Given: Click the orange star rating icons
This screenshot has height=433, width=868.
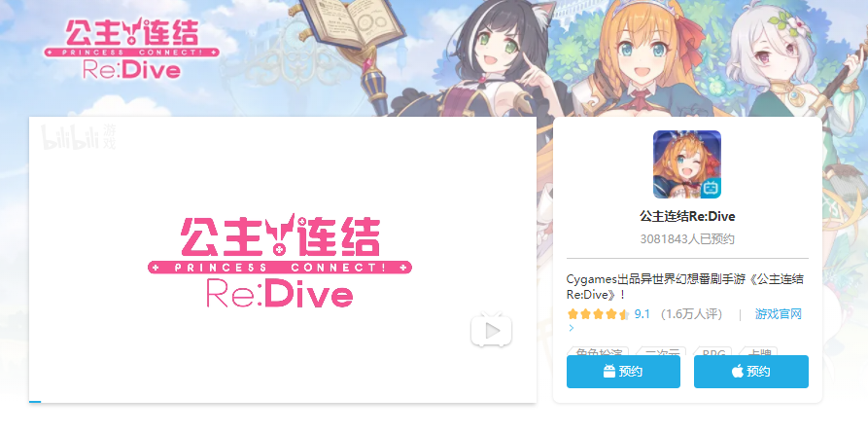Looking at the screenshot, I should [599, 315].
